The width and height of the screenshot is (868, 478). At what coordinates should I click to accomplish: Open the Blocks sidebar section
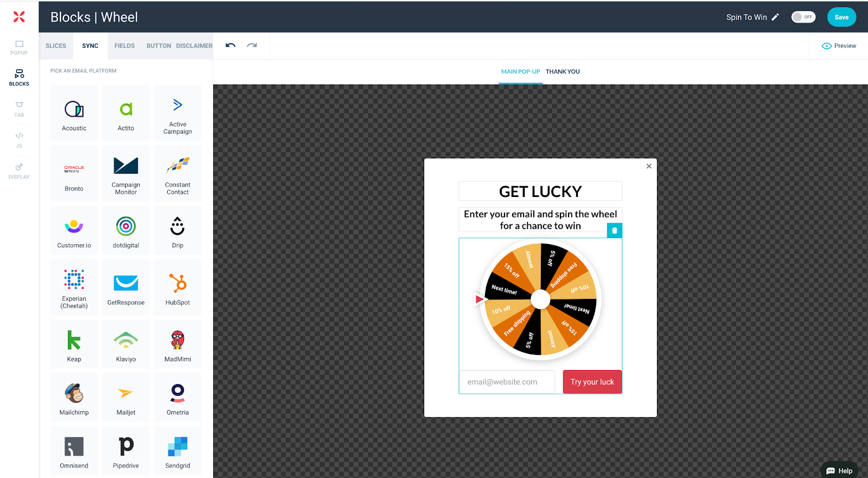pos(19,78)
